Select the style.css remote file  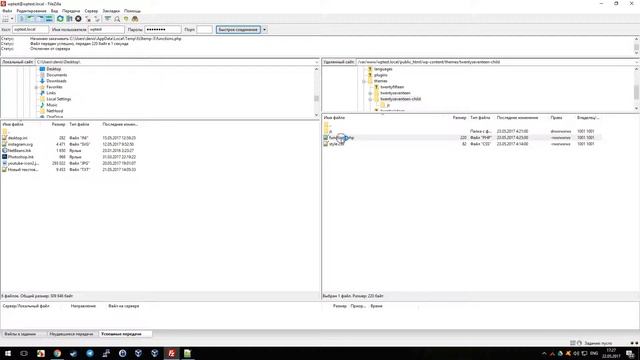336,144
